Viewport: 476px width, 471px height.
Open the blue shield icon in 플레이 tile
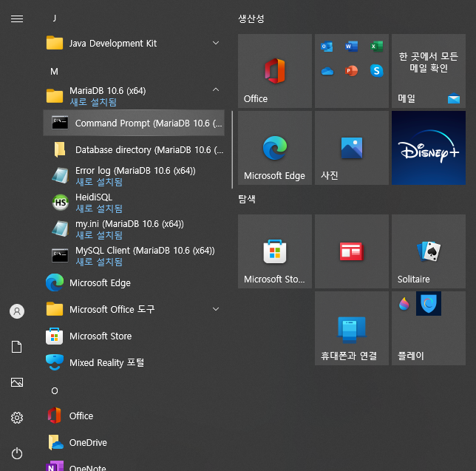(x=429, y=304)
